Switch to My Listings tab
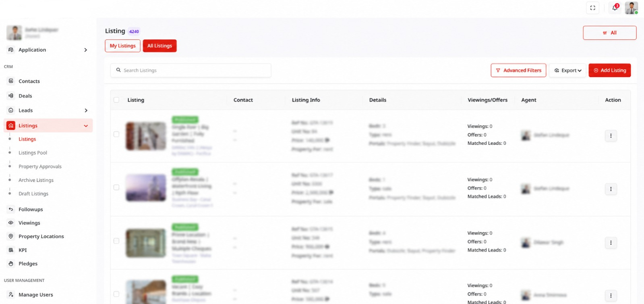This screenshot has width=644, height=304. (123, 46)
